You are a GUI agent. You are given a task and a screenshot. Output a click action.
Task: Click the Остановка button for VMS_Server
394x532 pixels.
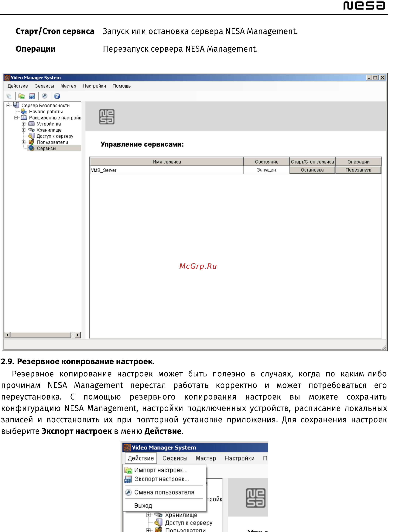click(312, 170)
